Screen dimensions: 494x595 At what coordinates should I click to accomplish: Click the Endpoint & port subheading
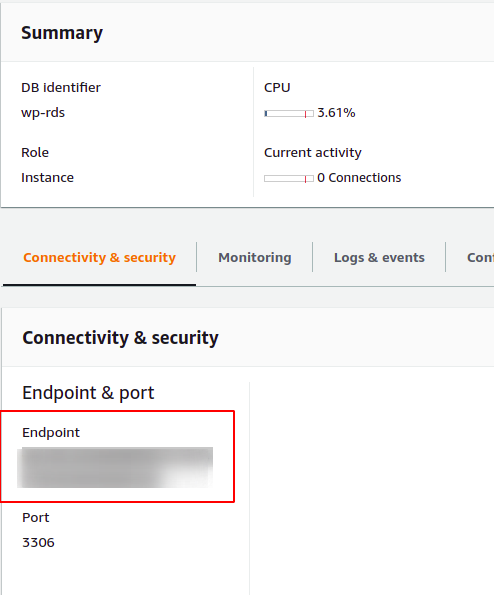88,393
